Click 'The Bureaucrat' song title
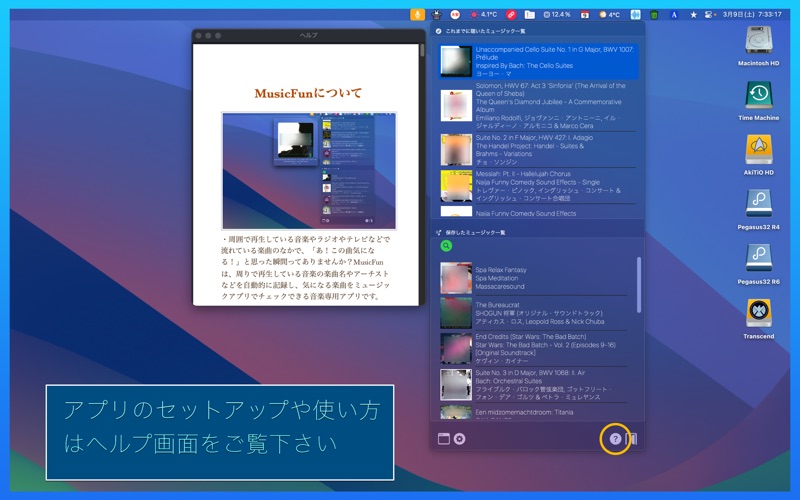The height and width of the screenshot is (500, 800). tap(497, 305)
